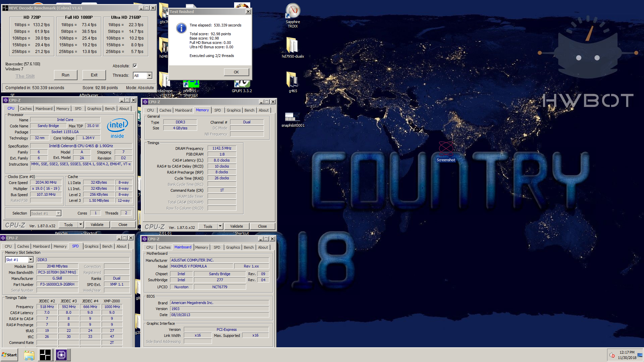Click CPU-Z Memory window title icon
The height and width of the screenshot is (362, 644).
[145, 102]
